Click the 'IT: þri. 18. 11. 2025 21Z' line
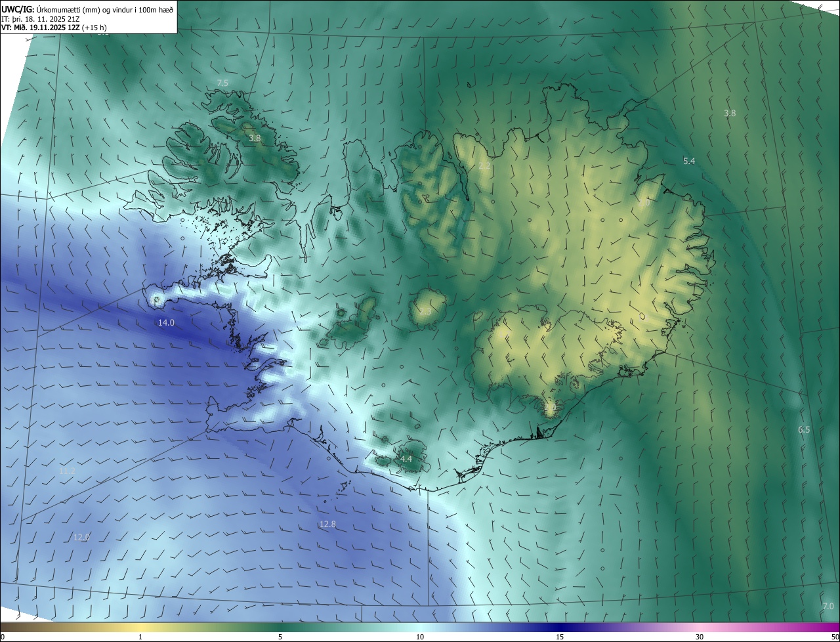The width and height of the screenshot is (840, 642). pyautogui.click(x=40, y=19)
